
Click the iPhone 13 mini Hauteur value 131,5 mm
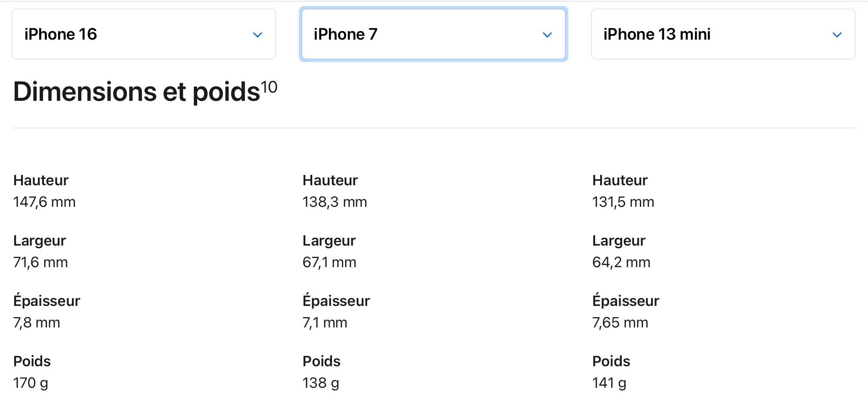point(623,202)
